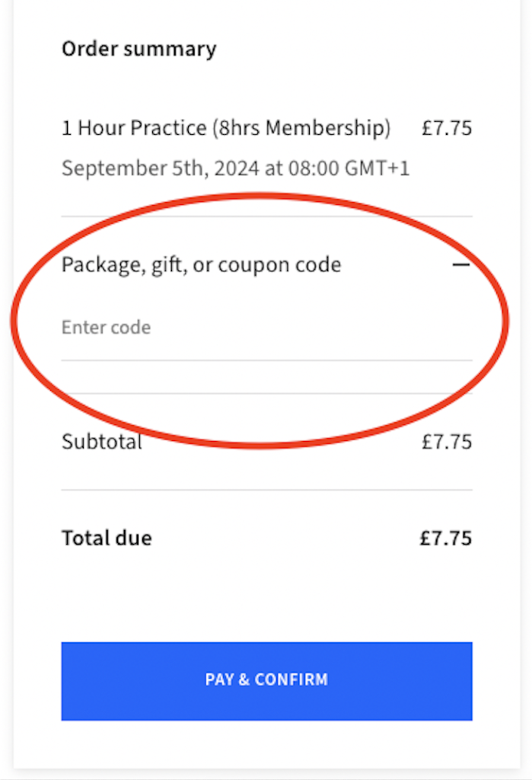Collapse the coupon code section minus icon

[460, 265]
